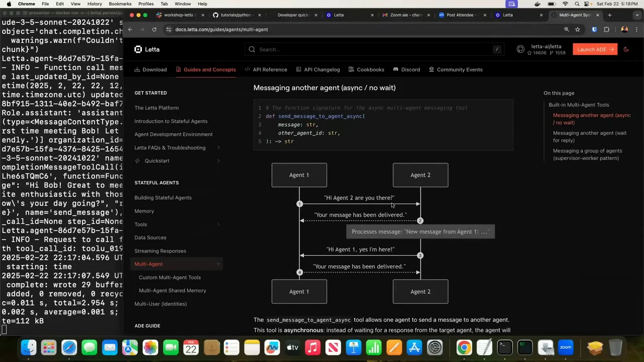This screenshot has height=362, width=644.
Task: Click the Letta logo in the header
Action: (x=147, y=49)
